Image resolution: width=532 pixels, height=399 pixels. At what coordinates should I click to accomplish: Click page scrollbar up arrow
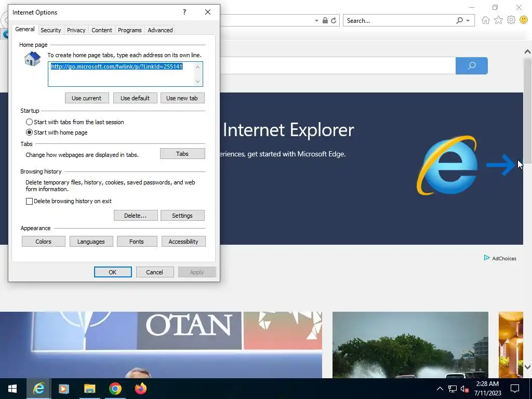pos(527,52)
